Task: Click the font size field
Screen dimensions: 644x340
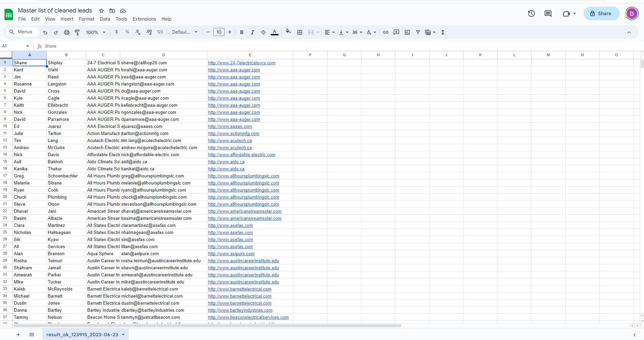Action: [219, 32]
